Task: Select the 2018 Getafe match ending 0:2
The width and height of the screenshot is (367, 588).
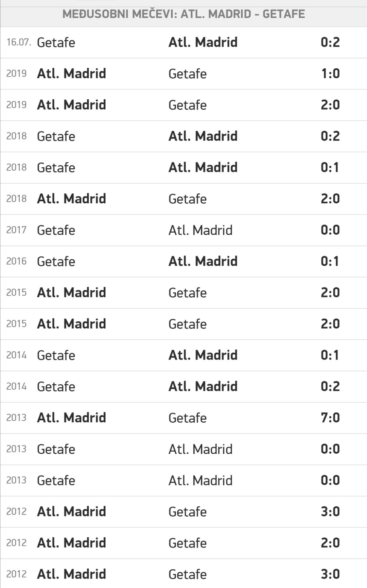Action: coord(183,136)
